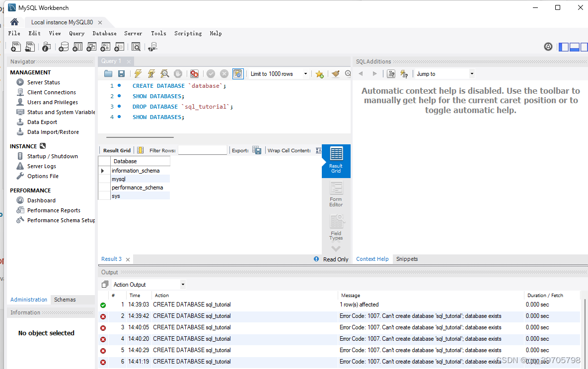
Task: Switch to the Schemas tab
Action: [x=65, y=300]
